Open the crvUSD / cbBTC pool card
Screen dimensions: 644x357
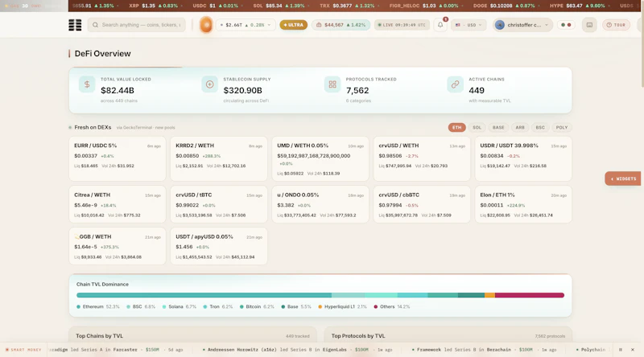[422, 204]
